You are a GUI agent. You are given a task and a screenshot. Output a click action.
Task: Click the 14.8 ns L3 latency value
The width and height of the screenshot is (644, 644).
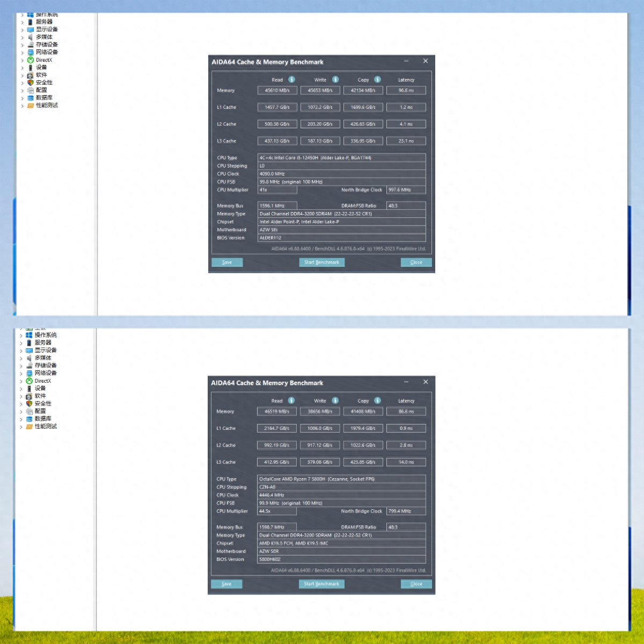click(x=406, y=462)
